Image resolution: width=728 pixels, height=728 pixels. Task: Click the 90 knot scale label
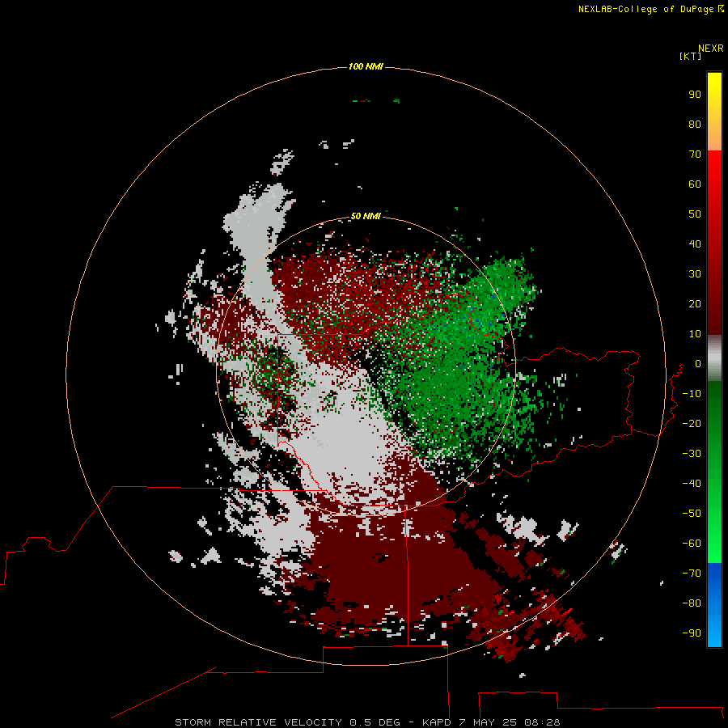pos(695,95)
